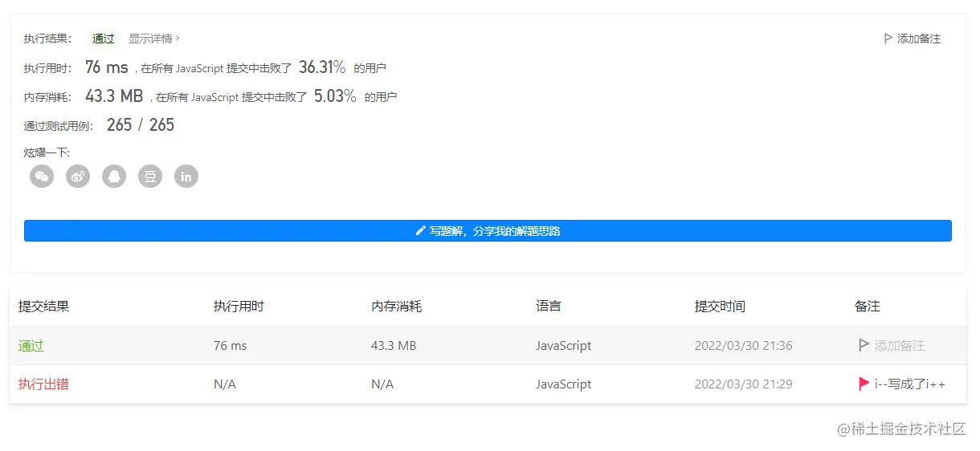Expand 显示详情 details chevron

(178, 39)
